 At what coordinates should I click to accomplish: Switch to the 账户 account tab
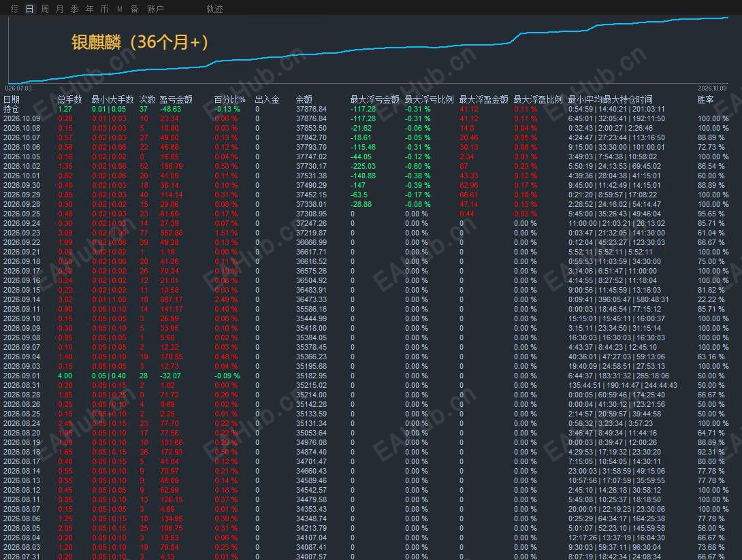click(155, 9)
